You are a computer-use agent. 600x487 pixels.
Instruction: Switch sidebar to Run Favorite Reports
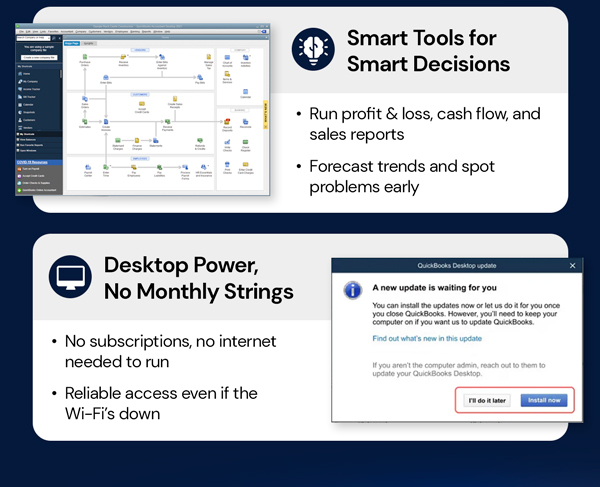[x=38, y=145]
